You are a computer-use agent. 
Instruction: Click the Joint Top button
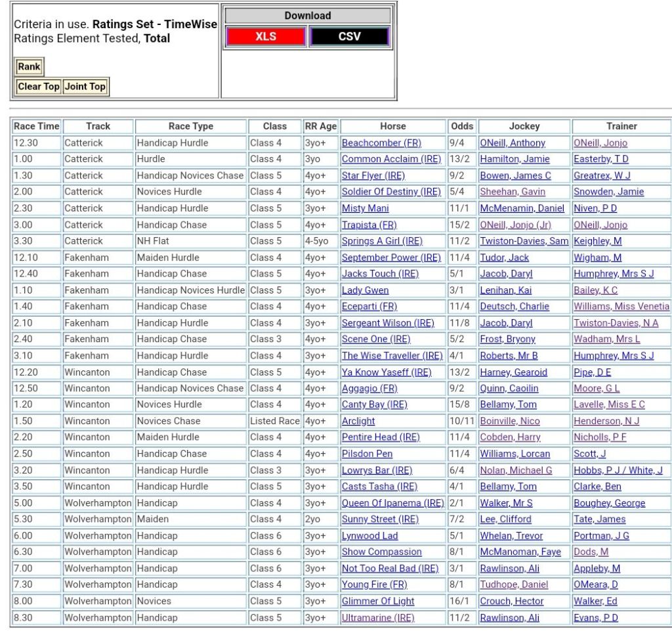coord(85,87)
